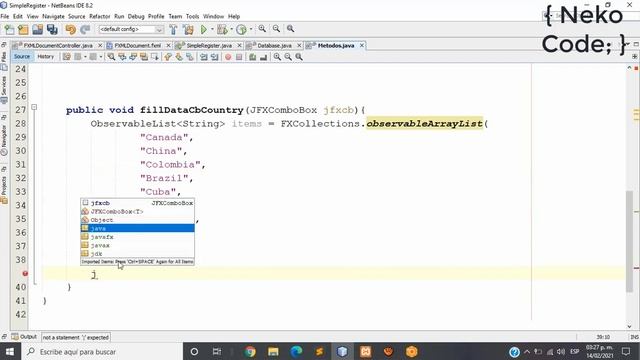Click the Find Next Occurrence icon
The height and width of the screenshot is (360, 640).
click(133, 57)
